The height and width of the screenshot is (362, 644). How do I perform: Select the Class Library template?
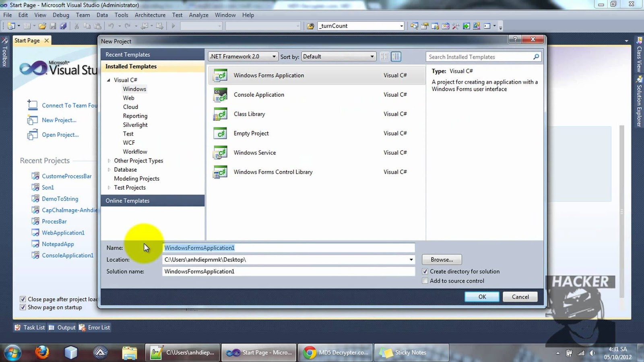point(317,114)
